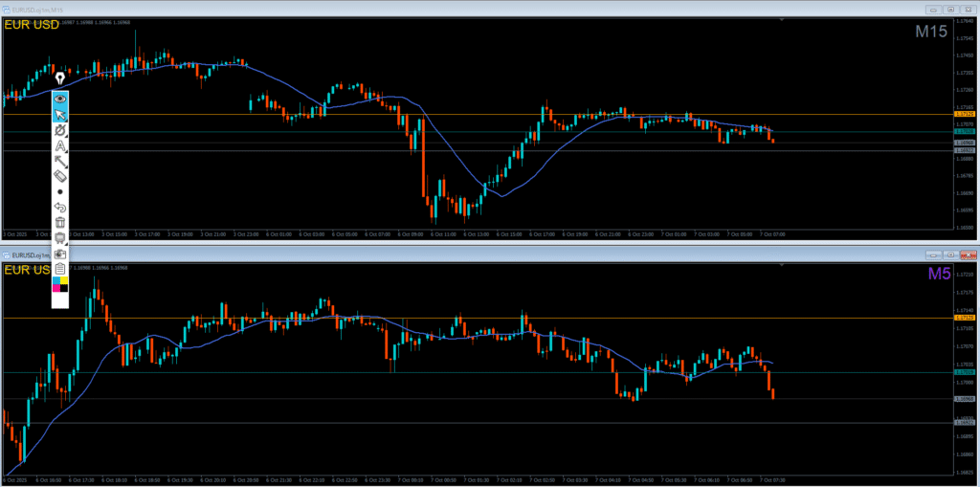Click the pen nib icon above the toolbar
Viewport: 980px width, 487px height.
pyautogui.click(x=60, y=78)
